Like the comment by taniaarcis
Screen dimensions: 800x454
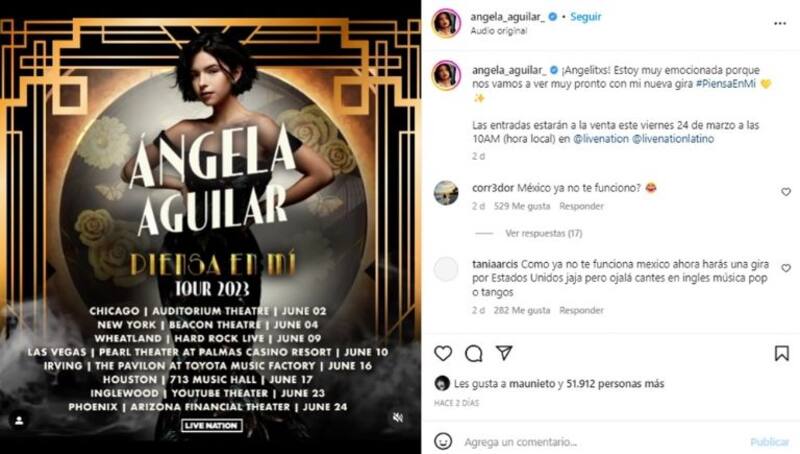click(786, 268)
